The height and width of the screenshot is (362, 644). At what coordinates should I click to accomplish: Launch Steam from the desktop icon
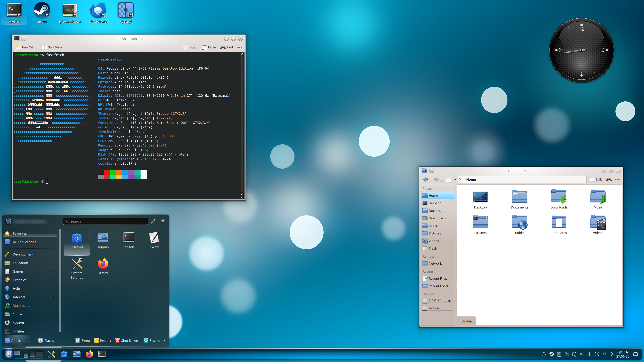(x=42, y=13)
